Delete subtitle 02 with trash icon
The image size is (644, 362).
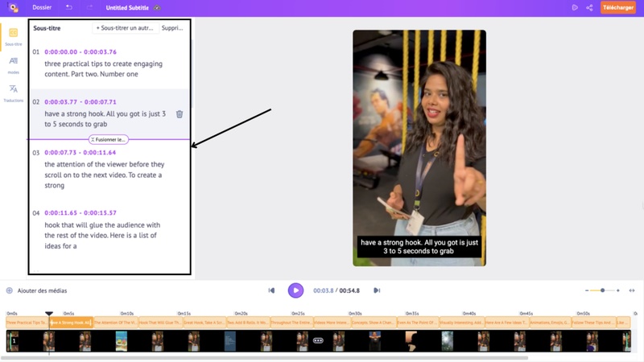(180, 114)
